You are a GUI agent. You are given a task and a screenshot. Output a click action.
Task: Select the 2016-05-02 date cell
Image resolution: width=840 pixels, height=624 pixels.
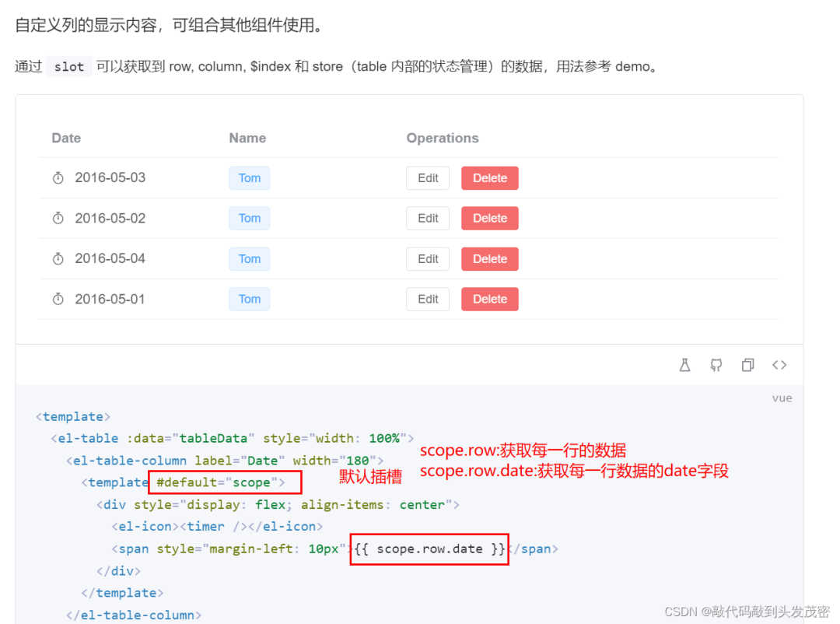[110, 218]
